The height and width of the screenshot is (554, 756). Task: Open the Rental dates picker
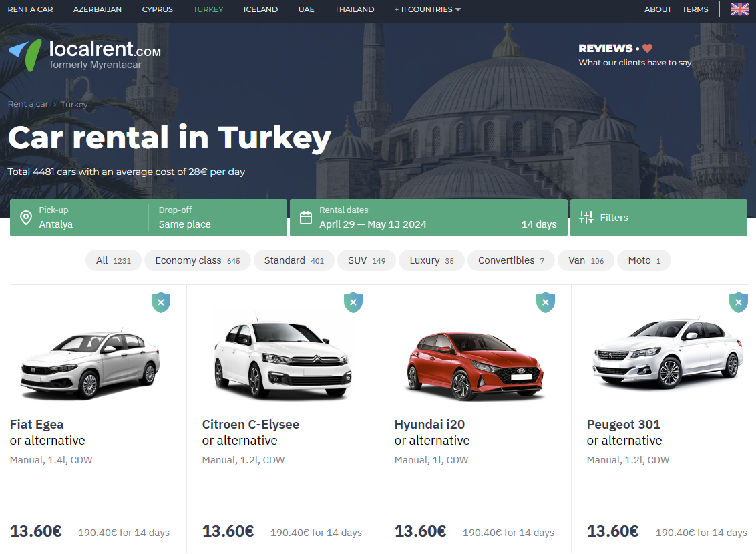[x=428, y=218]
